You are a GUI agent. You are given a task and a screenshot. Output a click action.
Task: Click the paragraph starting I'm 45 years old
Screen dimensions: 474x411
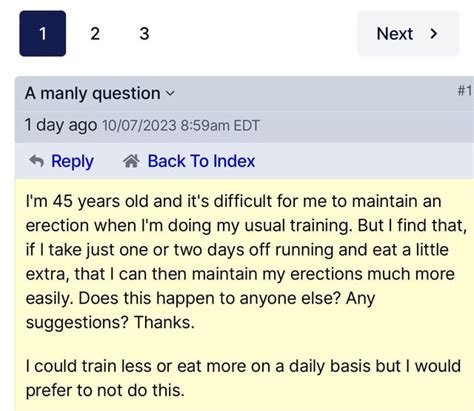click(246, 262)
